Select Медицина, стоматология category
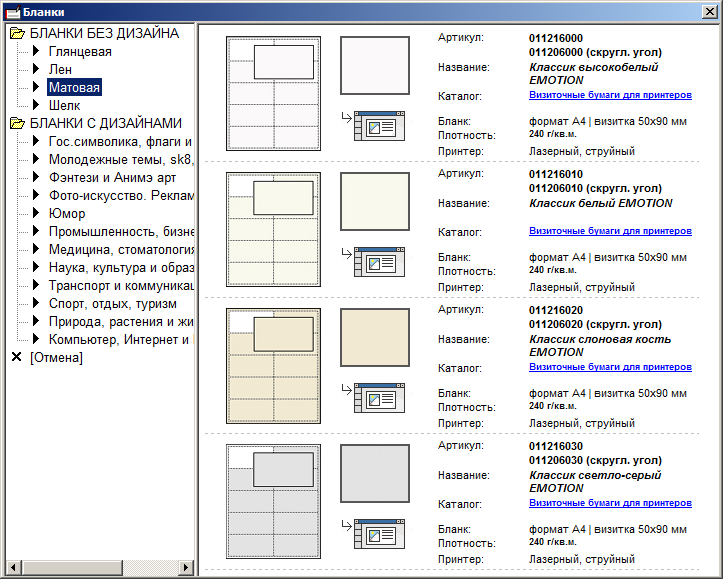This screenshot has height=579, width=723. (121, 249)
